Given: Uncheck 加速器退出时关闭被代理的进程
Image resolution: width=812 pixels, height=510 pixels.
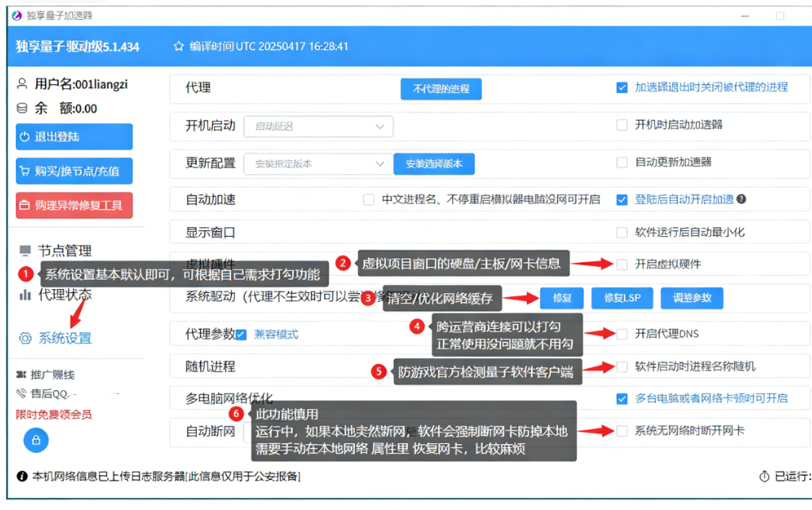Looking at the screenshot, I should [x=622, y=87].
